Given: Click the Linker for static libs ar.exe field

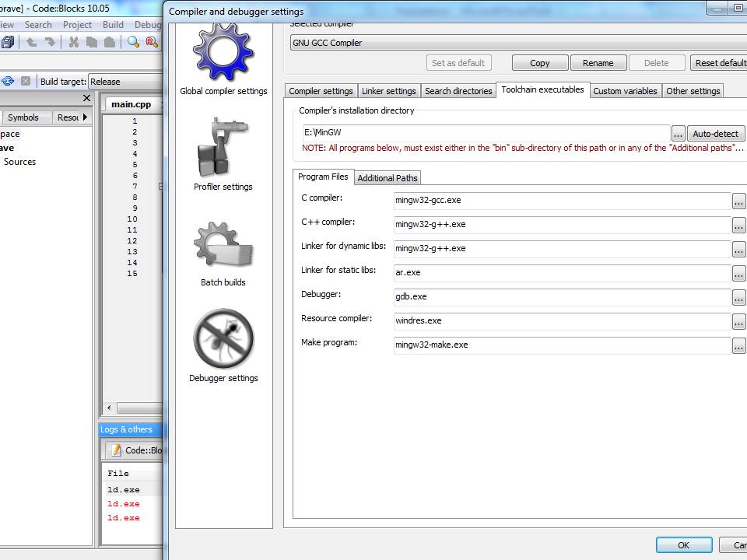Looking at the screenshot, I should [562, 272].
